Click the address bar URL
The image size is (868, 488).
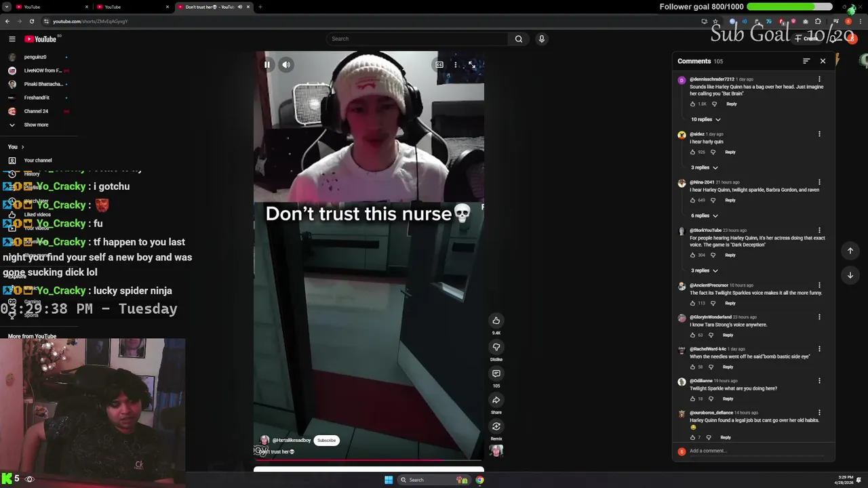90,21
